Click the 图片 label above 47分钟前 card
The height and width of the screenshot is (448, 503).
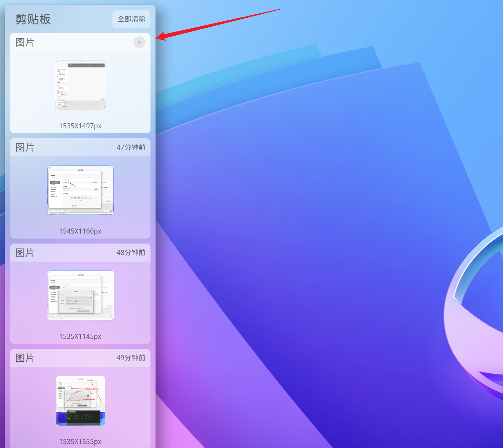click(x=25, y=148)
